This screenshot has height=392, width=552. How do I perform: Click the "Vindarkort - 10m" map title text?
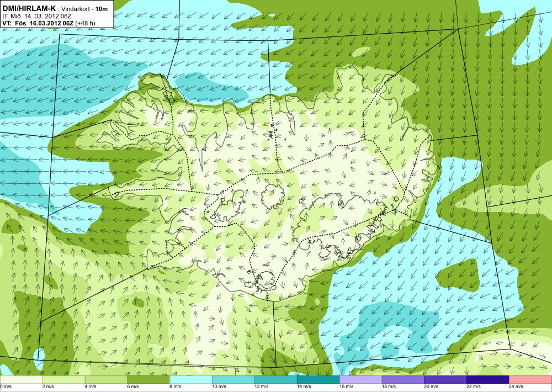tap(84, 9)
